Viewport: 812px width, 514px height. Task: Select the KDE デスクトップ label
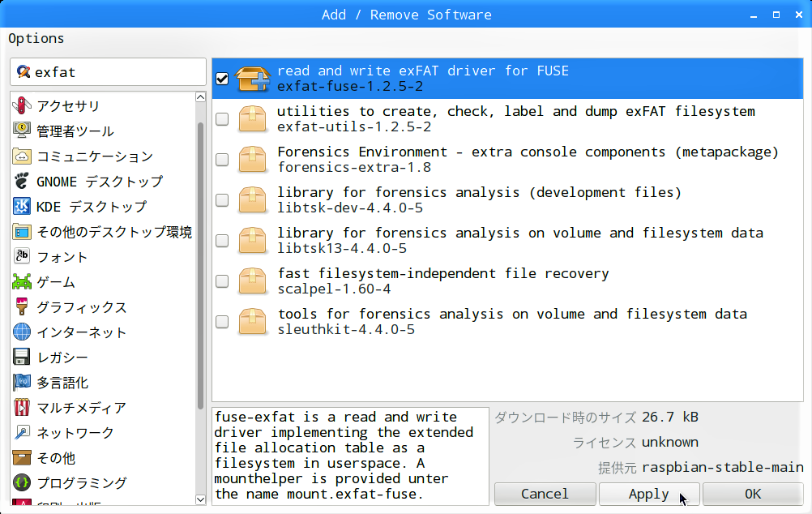tap(92, 207)
